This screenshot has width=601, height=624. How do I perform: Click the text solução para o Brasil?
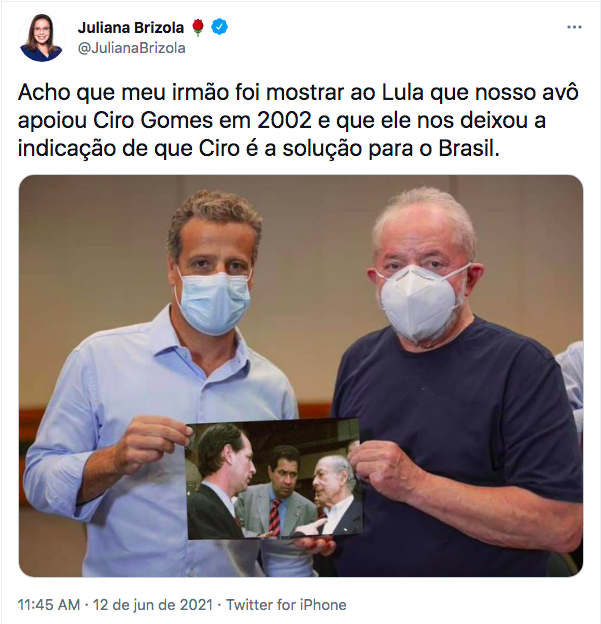tap(391, 148)
